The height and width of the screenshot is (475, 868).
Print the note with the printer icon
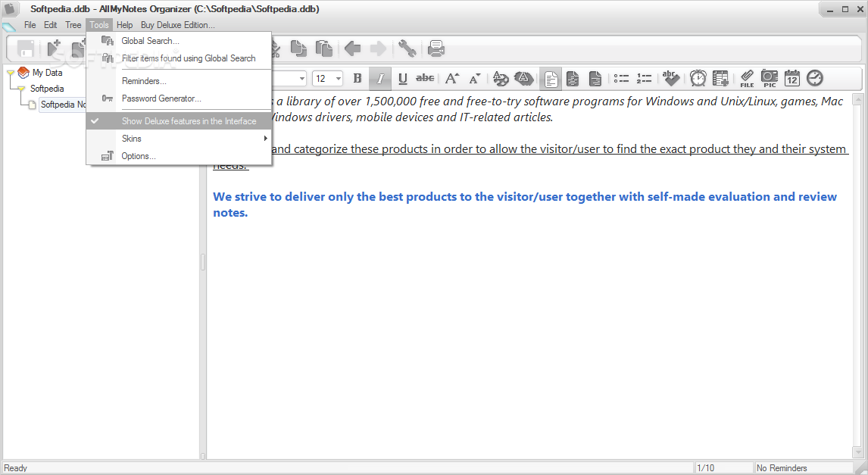click(x=436, y=48)
